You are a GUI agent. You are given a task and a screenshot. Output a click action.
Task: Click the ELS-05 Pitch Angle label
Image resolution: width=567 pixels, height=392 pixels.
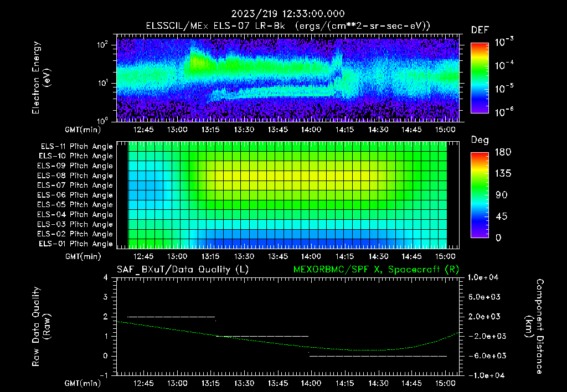[x=75, y=205]
